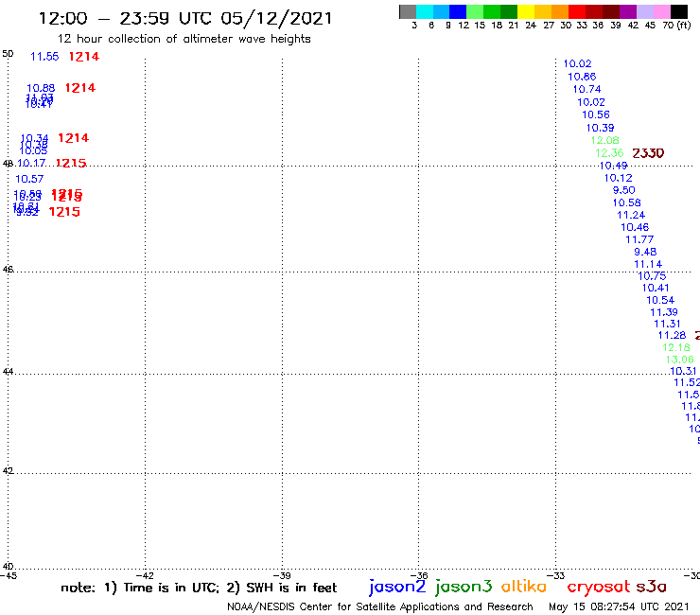700x615 pixels.
Task: Click the lowest red 1215 time label
Action: click(64, 212)
